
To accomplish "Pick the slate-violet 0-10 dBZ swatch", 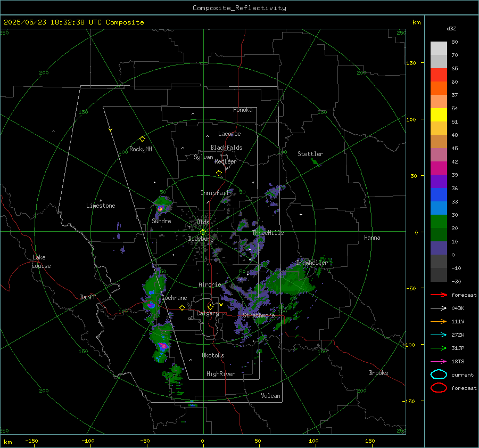I will click(x=439, y=248).
